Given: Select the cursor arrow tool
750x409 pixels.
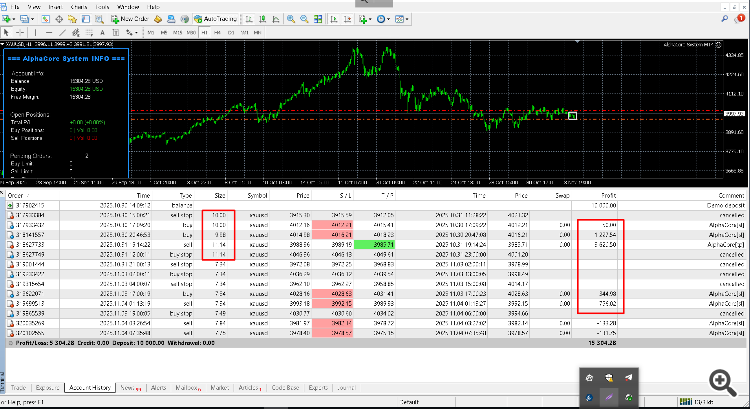Looking at the screenshot, I should (7, 31).
